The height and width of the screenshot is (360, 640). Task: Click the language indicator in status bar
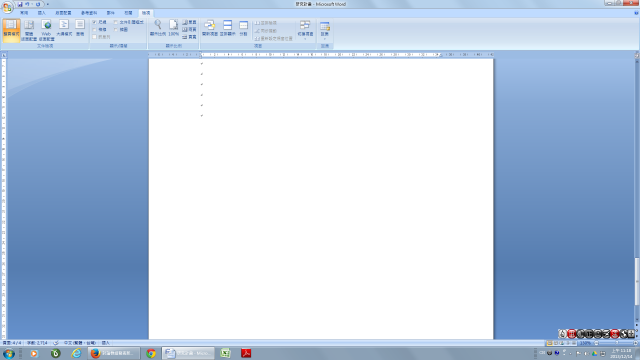[x=80, y=343]
